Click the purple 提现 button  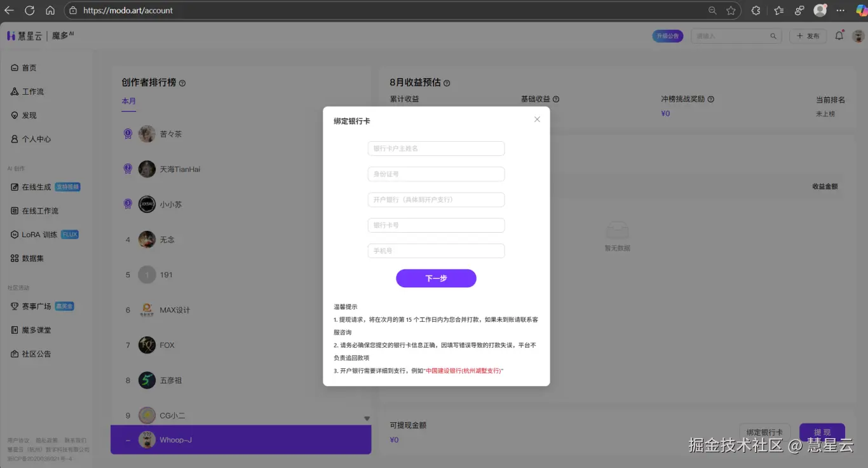click(822, 432)
